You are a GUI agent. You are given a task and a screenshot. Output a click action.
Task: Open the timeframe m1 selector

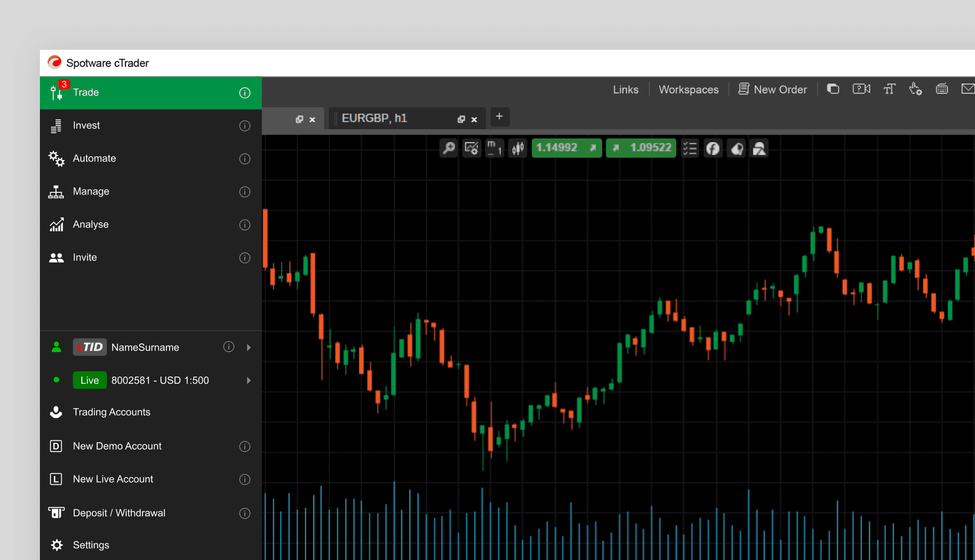pos(494,148)
